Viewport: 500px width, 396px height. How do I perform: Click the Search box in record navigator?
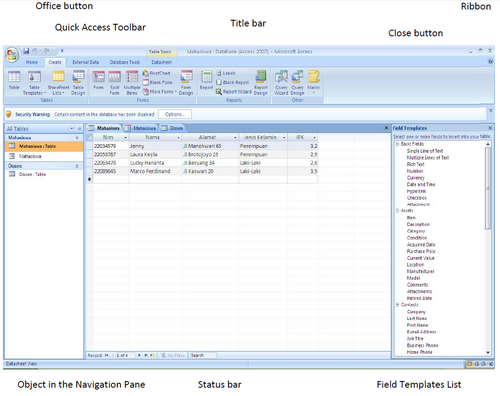click(203, 355)
